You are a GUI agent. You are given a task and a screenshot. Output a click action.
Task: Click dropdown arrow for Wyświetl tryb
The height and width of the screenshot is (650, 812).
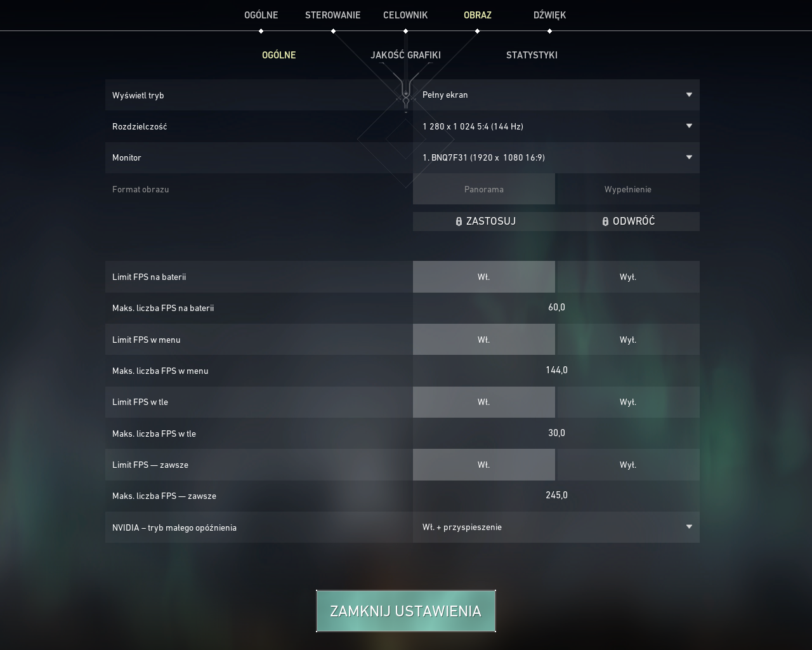pos(689,95)
